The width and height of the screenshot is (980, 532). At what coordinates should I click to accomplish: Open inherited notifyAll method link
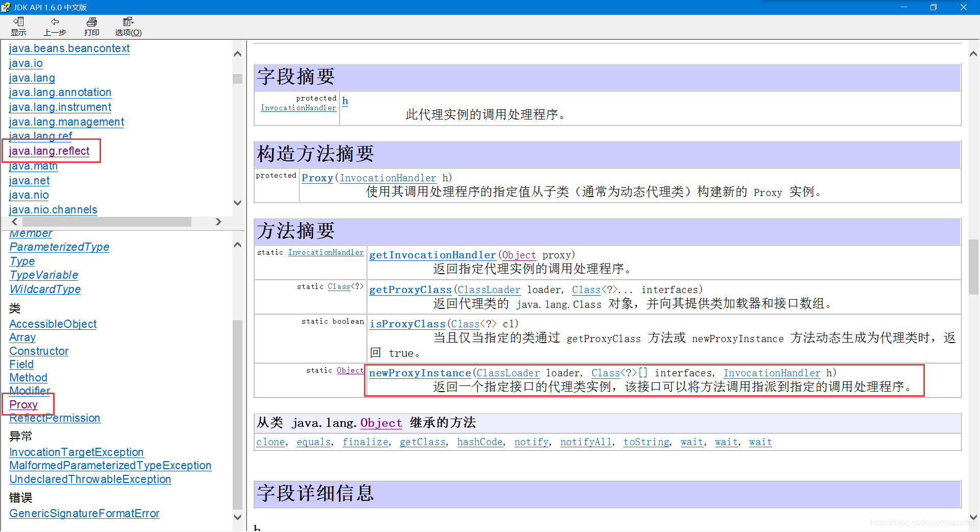(586, 442)
